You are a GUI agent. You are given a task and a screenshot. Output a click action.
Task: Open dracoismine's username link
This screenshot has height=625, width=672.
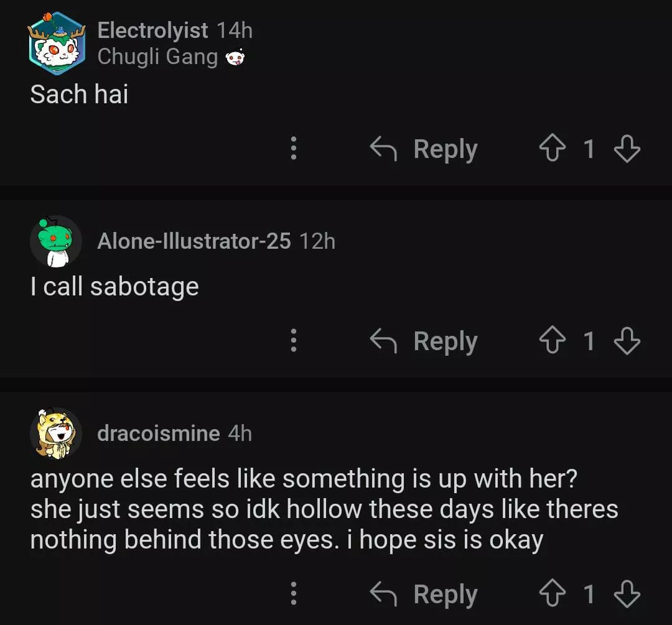[158, 433]
